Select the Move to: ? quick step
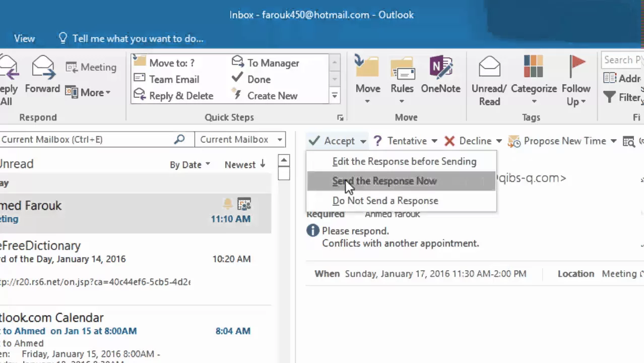 pos(164,63)
